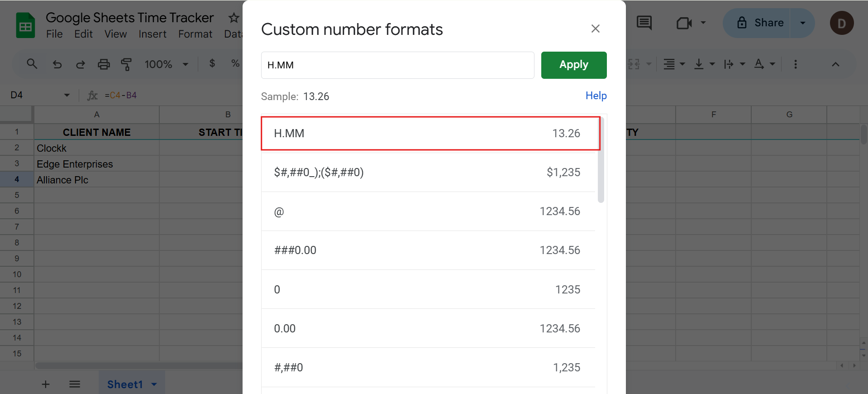The height and width of the screenshot is (394, 868).
Task: Choose the @ text format
Action: point(428,211)
